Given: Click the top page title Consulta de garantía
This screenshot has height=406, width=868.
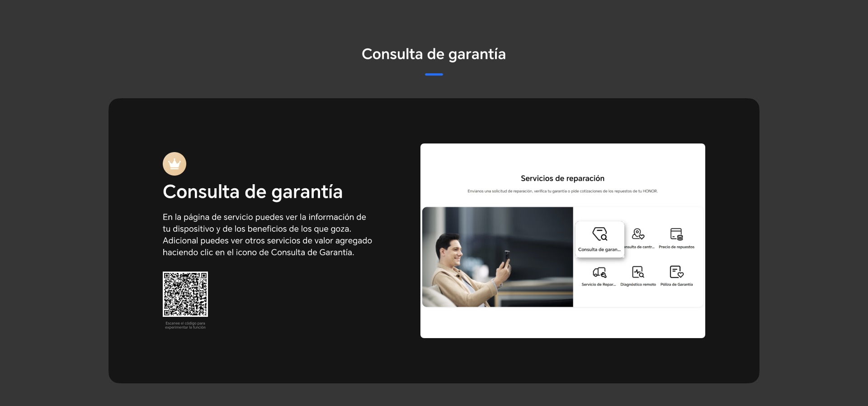Looking at the screenshot, I should click(x=434, y=54).
